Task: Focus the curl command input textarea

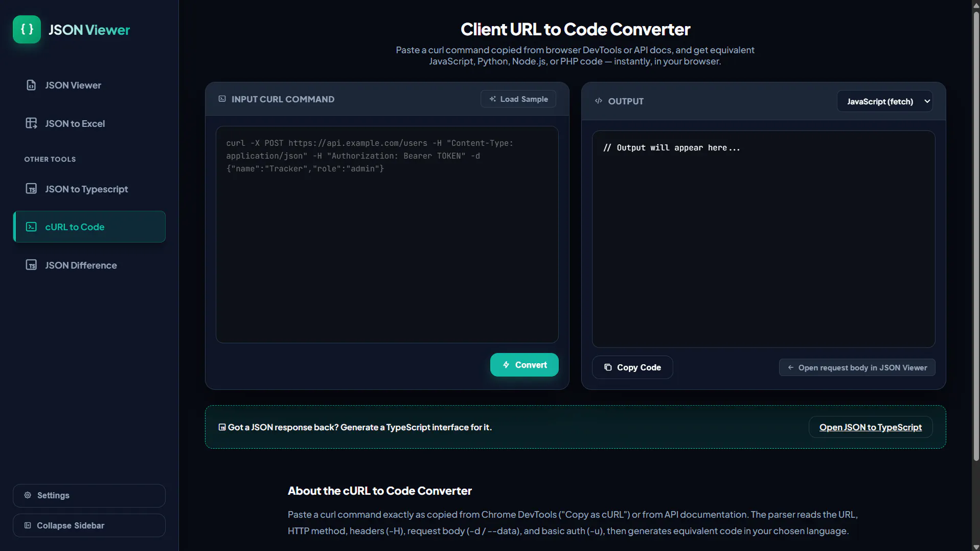Action: (387, 234)
